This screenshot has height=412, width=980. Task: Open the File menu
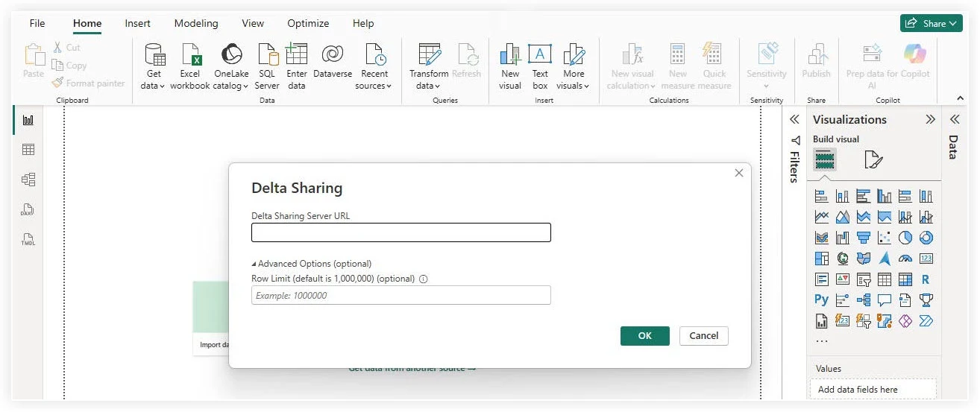[x=37, y=23]
